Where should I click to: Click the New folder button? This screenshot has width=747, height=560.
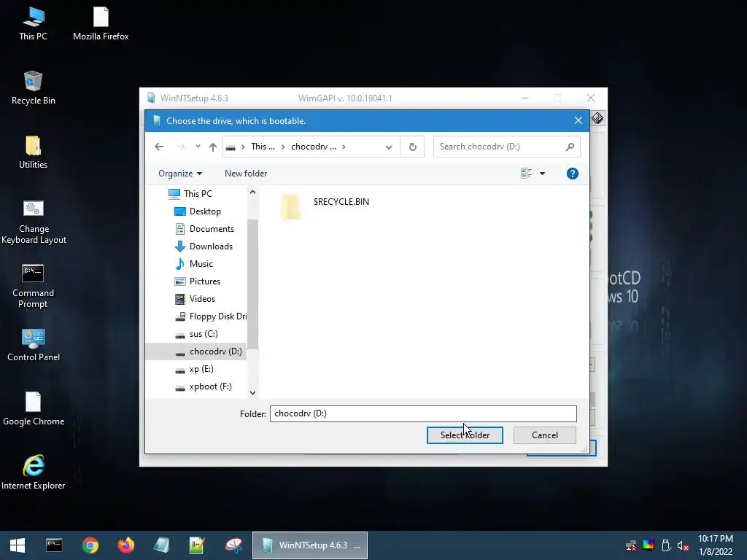pyautogui.click(x=246, y=174)
